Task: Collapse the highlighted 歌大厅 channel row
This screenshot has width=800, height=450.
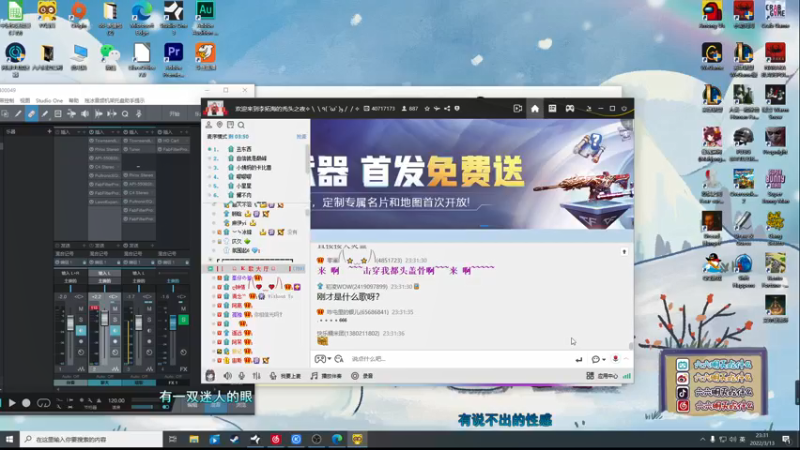Action: (x=211, y=268)
